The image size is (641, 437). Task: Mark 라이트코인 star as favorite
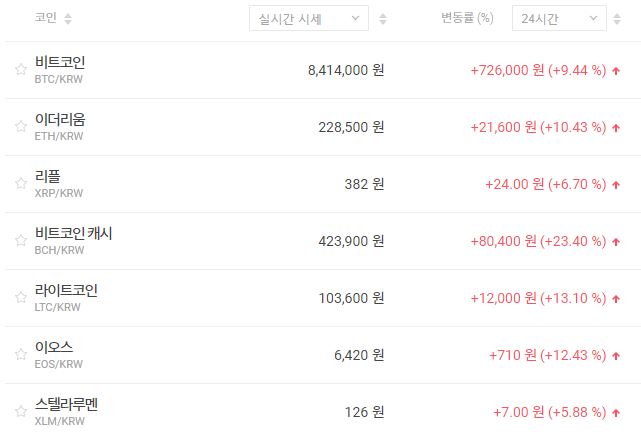tap(20, 298)
